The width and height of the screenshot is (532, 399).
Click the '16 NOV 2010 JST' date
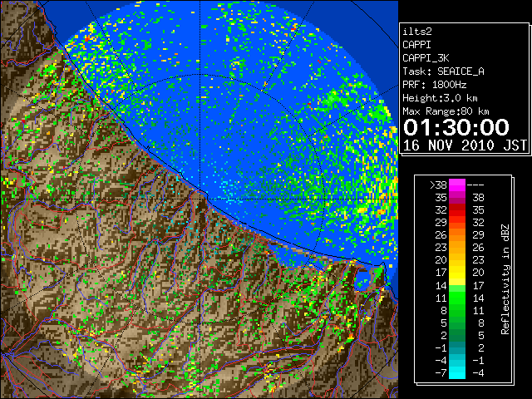click(x=465, y=145)
